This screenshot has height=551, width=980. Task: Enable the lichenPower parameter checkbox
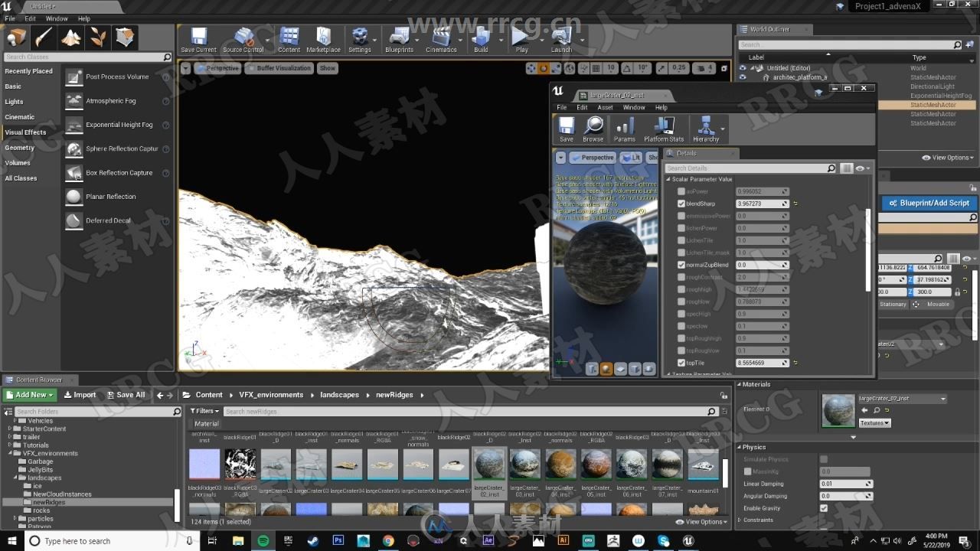[x=681, y=228]
